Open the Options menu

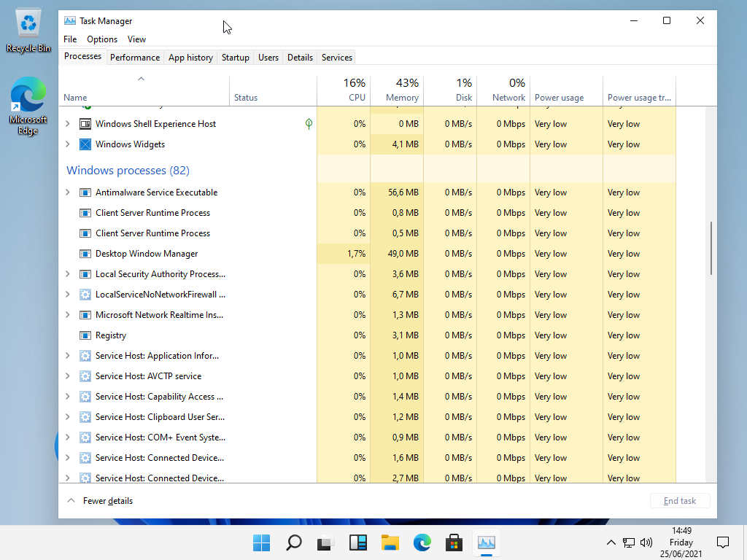[x=102, y=39]
